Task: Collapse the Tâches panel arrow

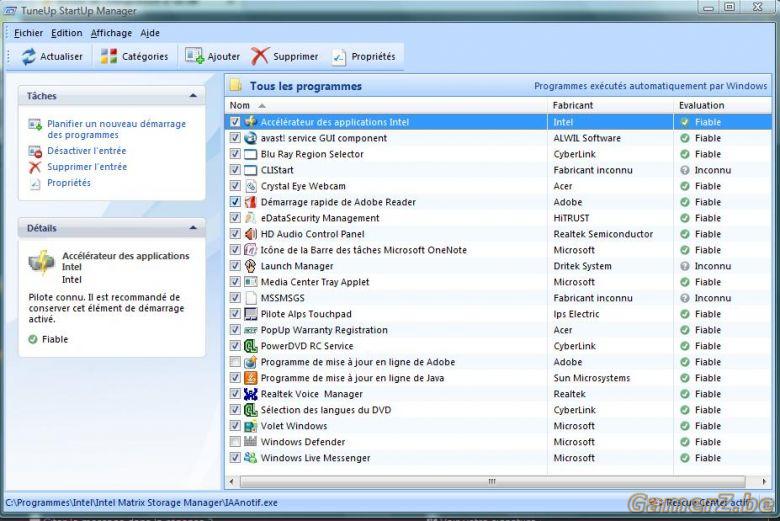Action: click(194, 96)
